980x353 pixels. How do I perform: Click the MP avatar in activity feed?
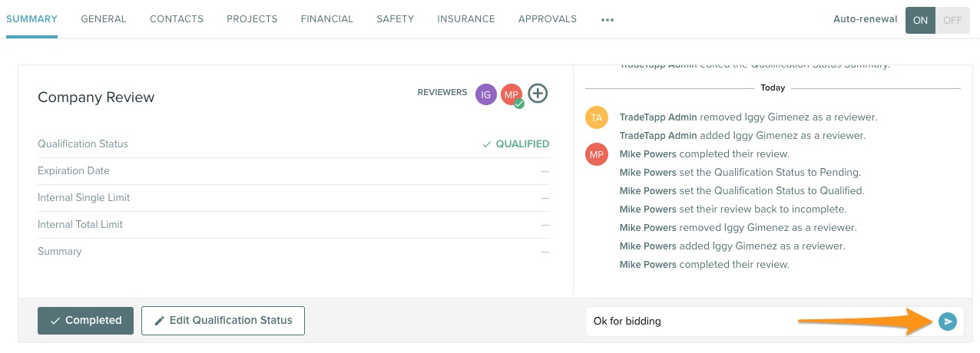pyautogui.click(x=596, y=154)
